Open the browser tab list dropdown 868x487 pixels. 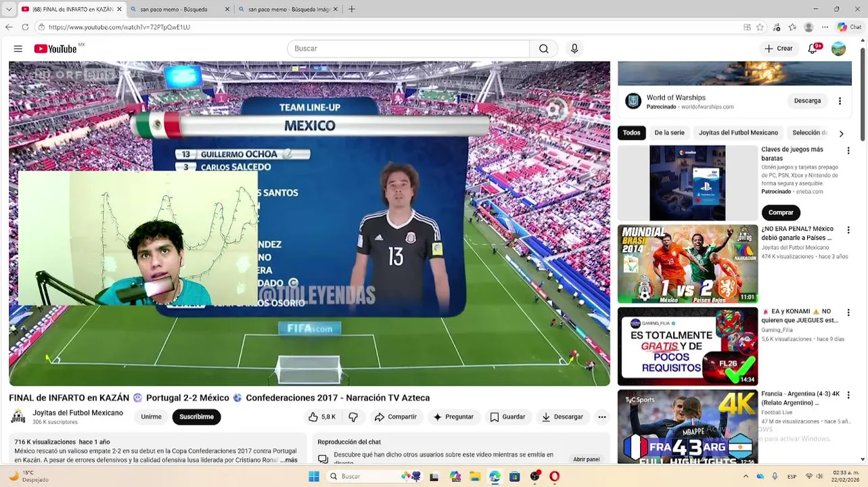pyautogui.click(x=9, y=9)
